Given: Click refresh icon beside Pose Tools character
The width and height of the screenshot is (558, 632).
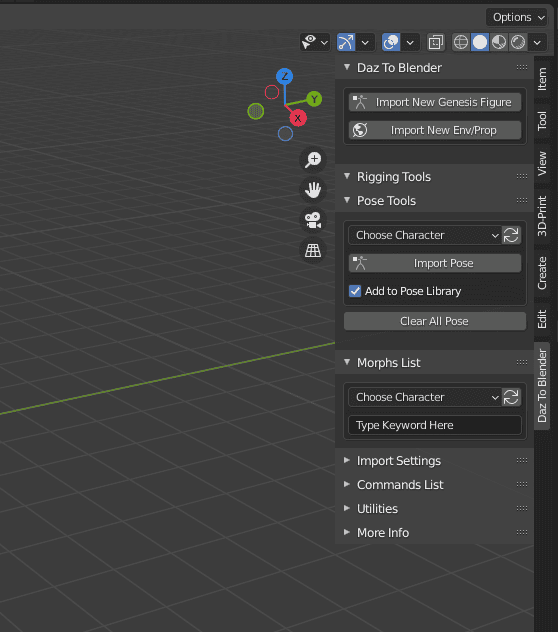Looking at the screenshot, I should tap(511, 235).
